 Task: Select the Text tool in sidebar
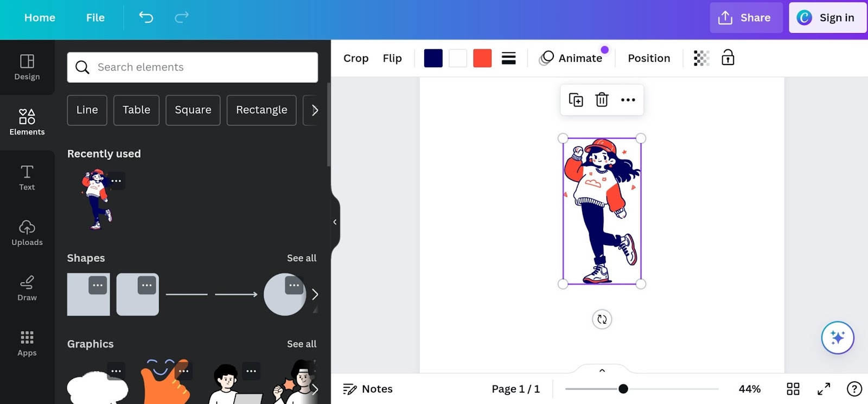(x=27, y=178)
